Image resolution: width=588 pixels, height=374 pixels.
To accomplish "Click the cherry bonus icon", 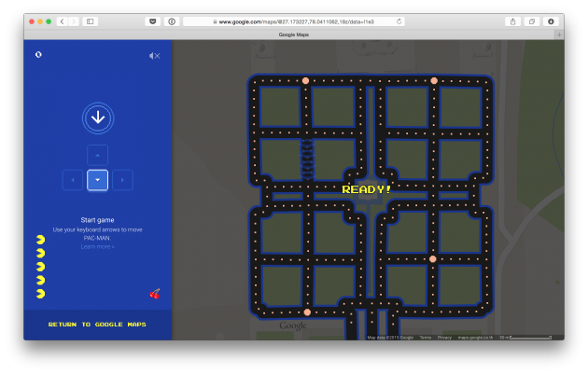I will (155, 293).
